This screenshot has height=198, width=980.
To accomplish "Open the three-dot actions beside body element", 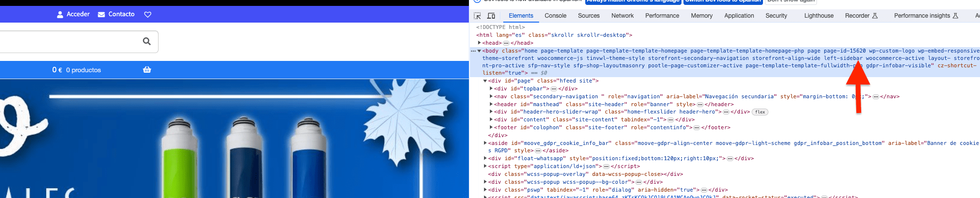I will (473, 51).
